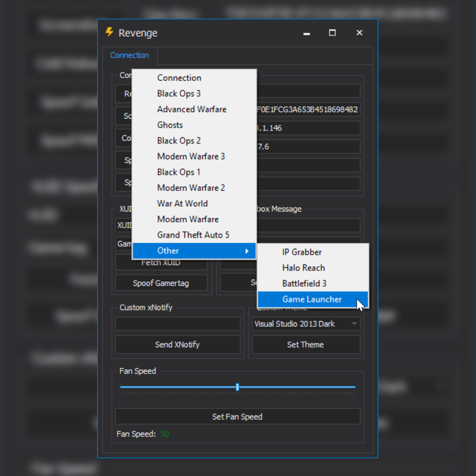Select Game Launcher submenu item
This screenshot has width=476, height=476.
click(312, 299)
